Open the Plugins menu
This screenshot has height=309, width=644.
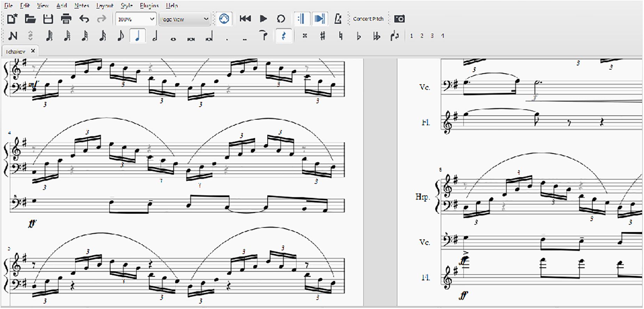click(149, 6)
